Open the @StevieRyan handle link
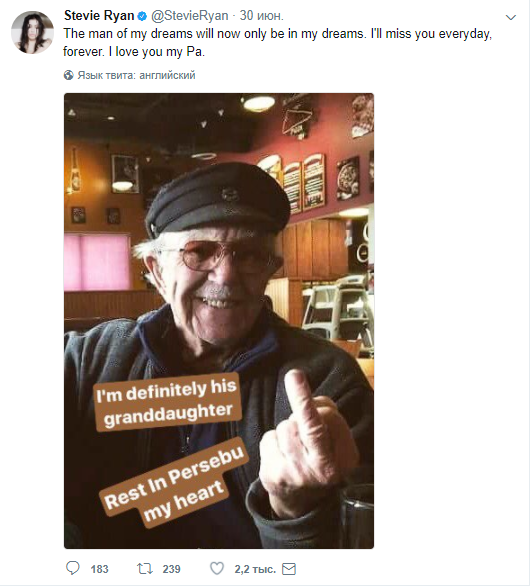 point(189,16)
